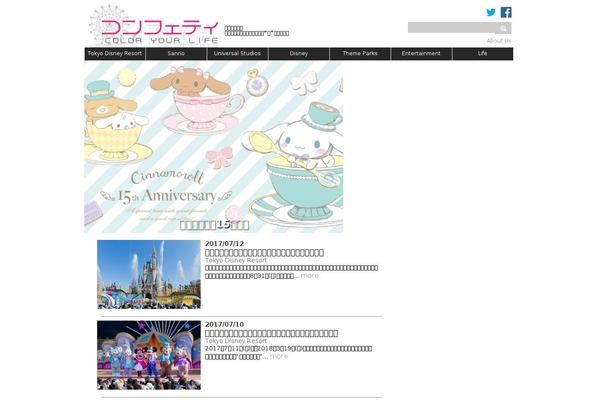
Task: Open the Cinnamoroll 15th Anniversary banner
Action: pos(214,147)
